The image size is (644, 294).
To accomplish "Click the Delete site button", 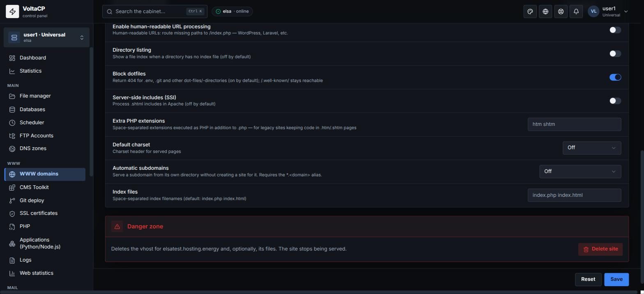I will coord(600,249).
